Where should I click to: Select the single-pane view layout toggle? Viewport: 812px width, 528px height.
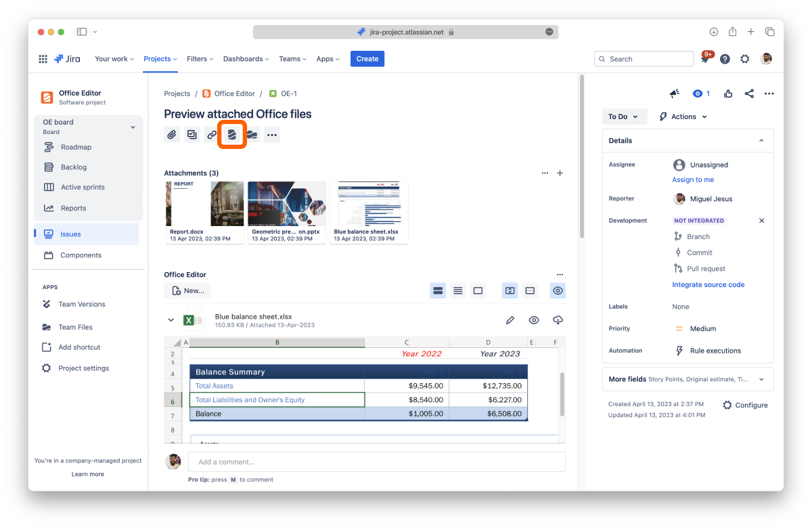pyautogui.click(x=478, y=290)
